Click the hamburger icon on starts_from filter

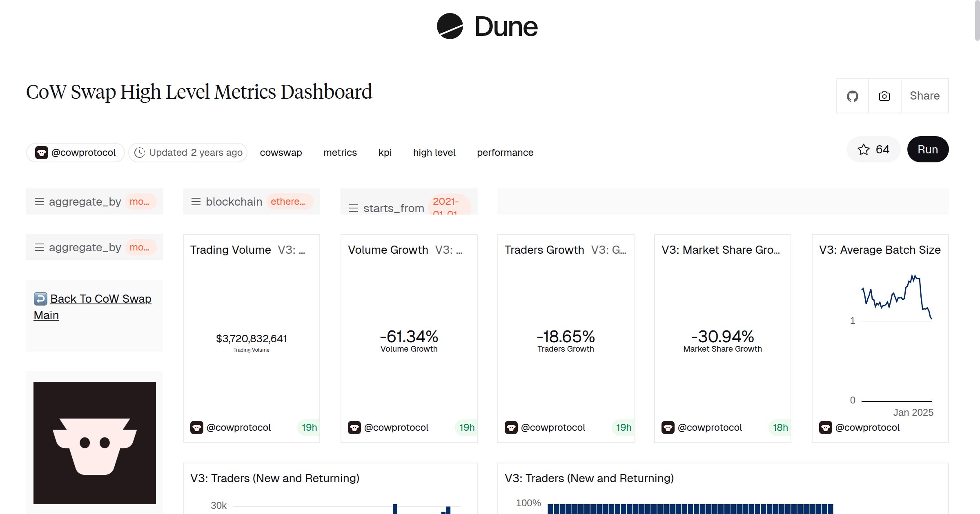(353, 208)
